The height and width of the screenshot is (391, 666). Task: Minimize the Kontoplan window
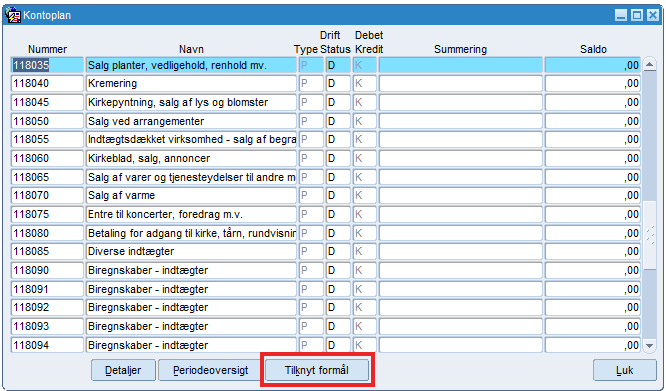click(621, 15)
